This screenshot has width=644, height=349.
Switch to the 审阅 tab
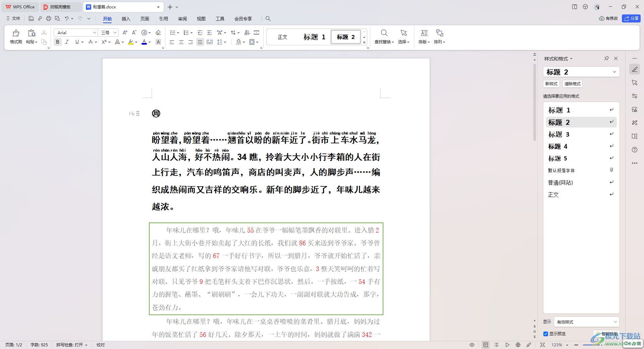point(182,19)
